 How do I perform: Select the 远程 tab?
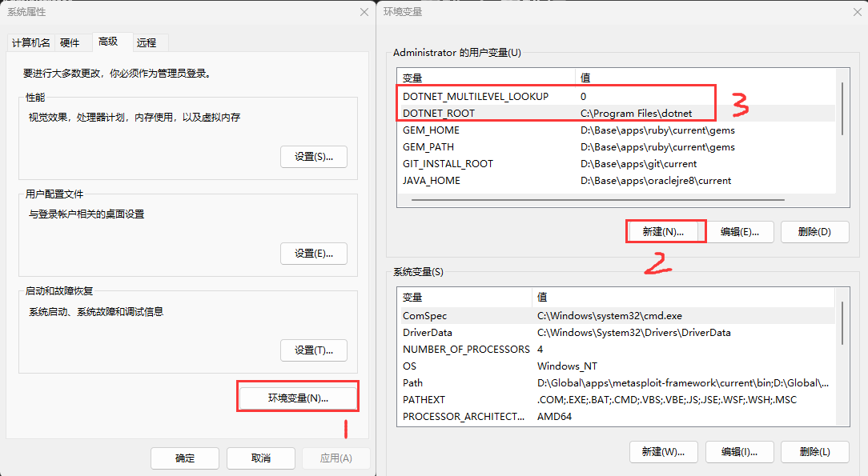(147, 42)
